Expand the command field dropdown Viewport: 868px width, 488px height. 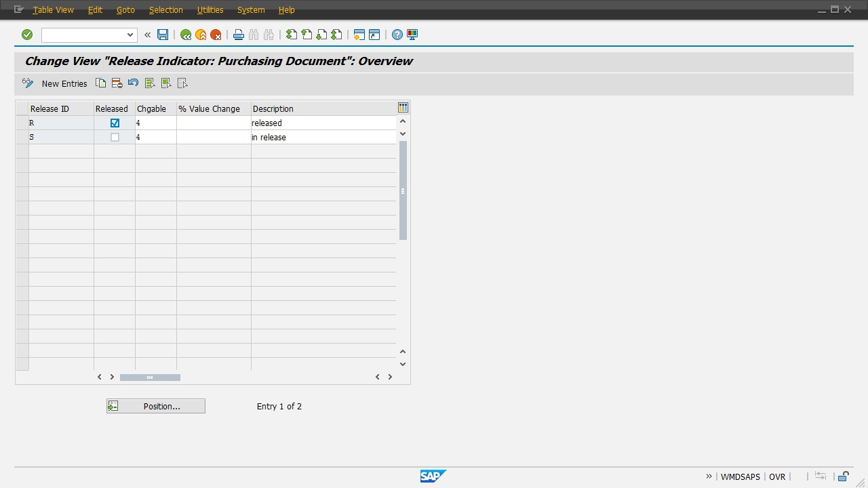tap(130, 35)
